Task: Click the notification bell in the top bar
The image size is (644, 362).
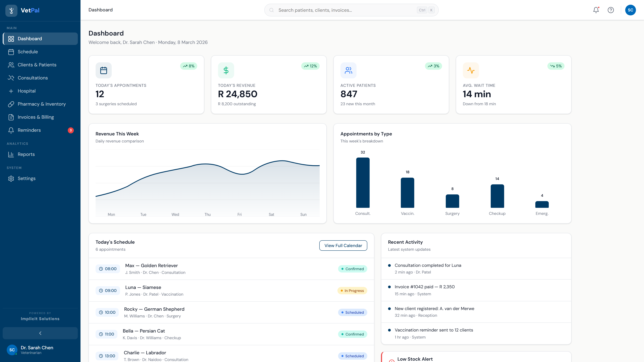Action: click(596, 10)
